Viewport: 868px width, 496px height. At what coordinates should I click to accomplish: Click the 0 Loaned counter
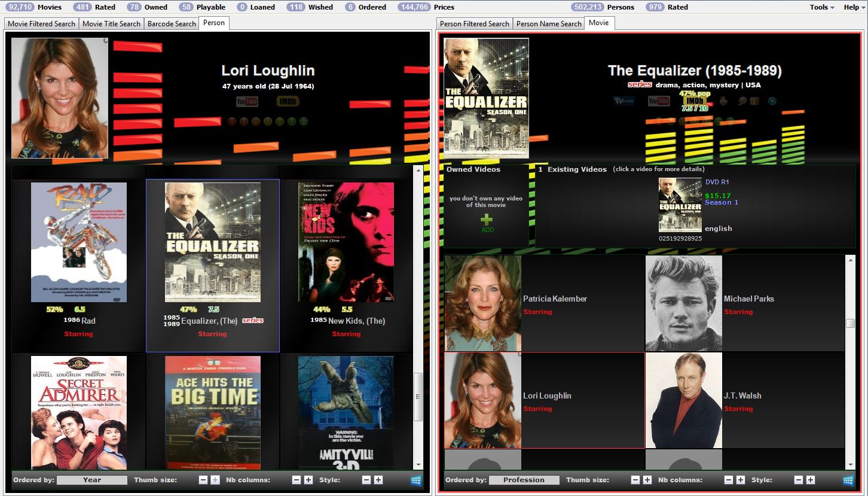(255, 7)
